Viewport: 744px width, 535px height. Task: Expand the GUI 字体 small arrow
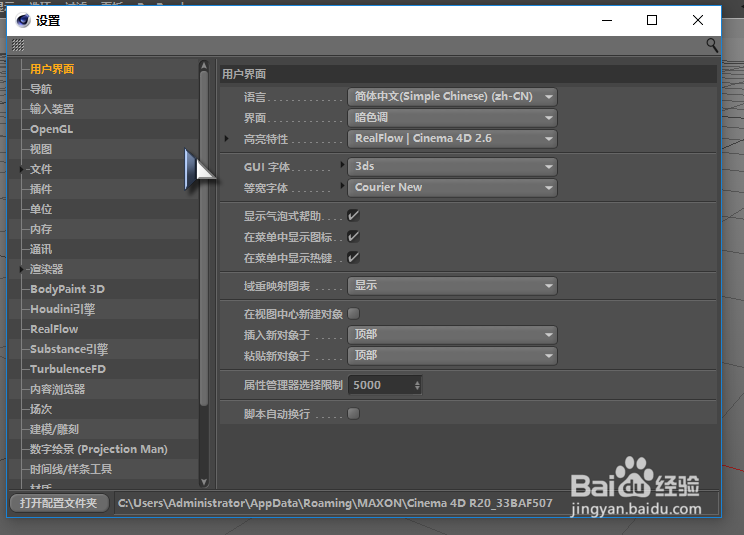[342, 165]
